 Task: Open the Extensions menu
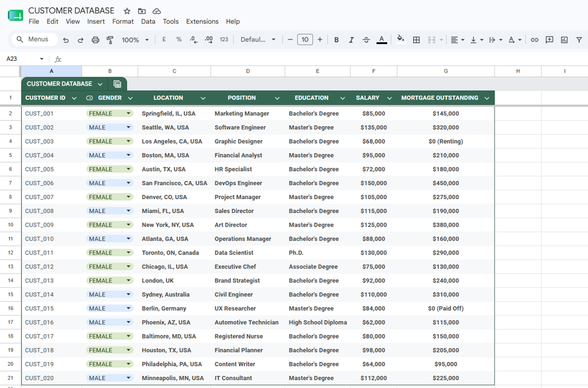202,21
